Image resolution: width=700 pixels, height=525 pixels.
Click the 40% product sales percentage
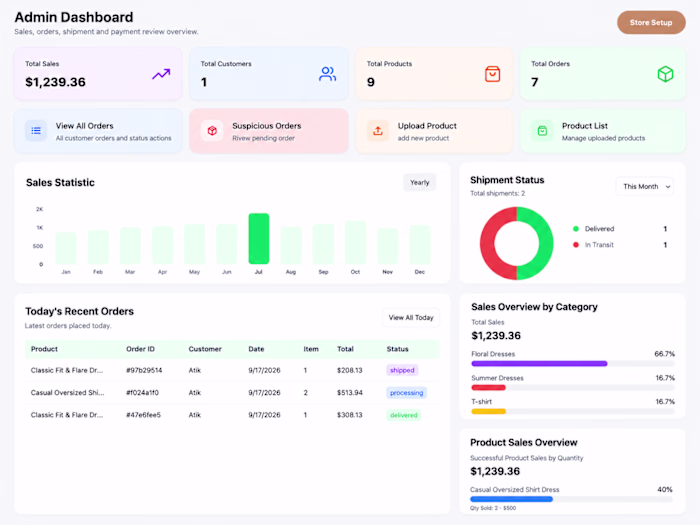coord(665,490)
